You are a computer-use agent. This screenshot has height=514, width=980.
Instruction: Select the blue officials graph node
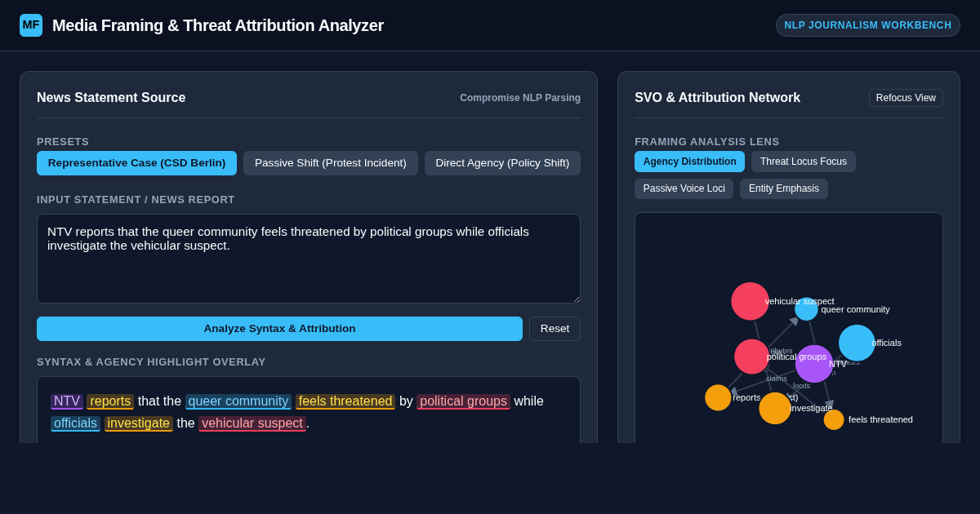click(857, 343)
